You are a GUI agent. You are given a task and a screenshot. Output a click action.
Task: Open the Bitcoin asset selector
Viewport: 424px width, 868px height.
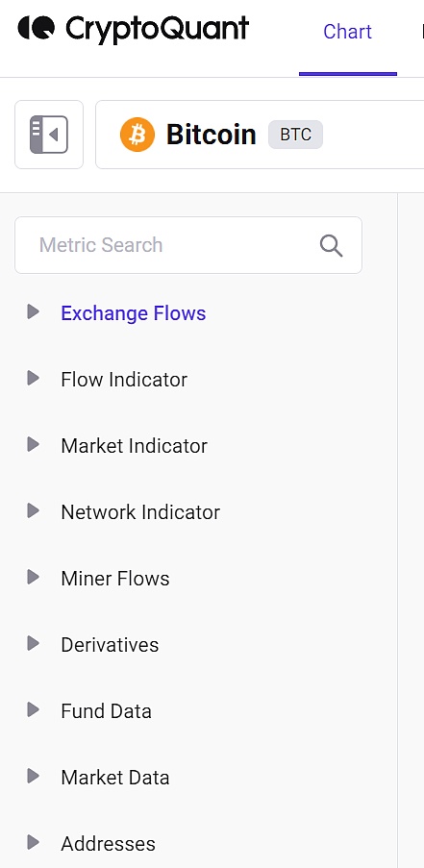pos(261,135)
